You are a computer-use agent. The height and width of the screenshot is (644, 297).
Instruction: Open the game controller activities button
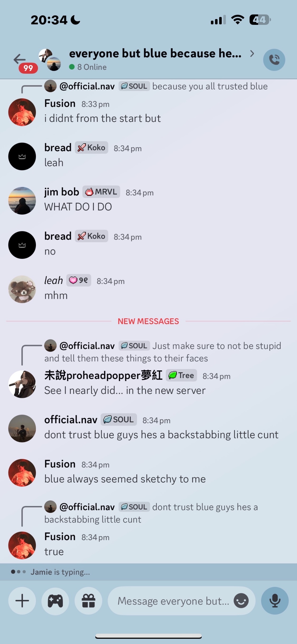(x=55, y=601)
